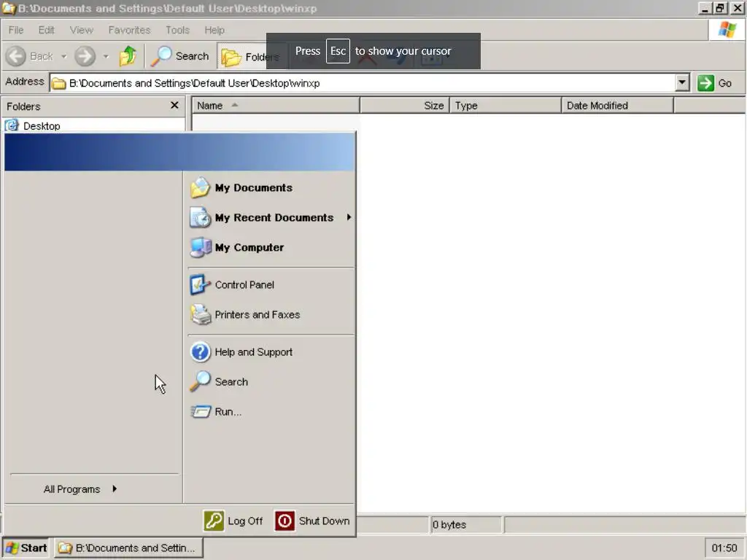Open the Forward history dropdown
The image size is (747, 560).
click(106, 56)
